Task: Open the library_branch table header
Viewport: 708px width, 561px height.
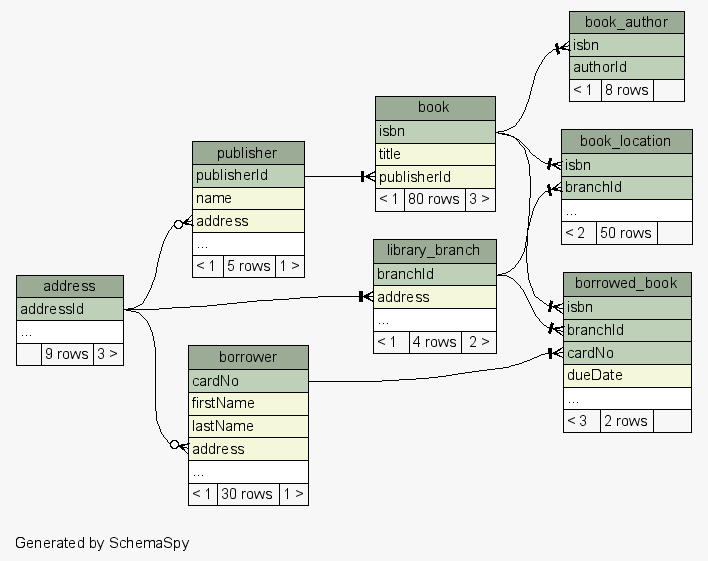Action: (x=435, y=250)
